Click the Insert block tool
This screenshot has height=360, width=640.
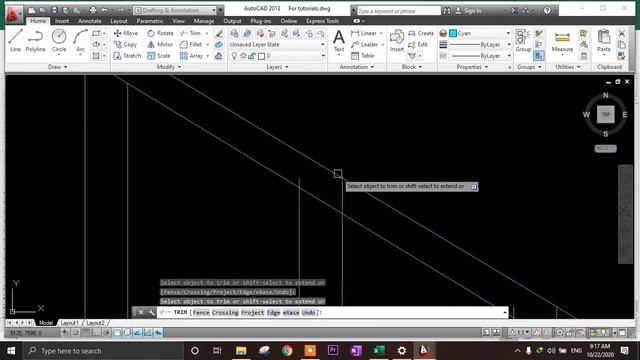click(396, 41)
